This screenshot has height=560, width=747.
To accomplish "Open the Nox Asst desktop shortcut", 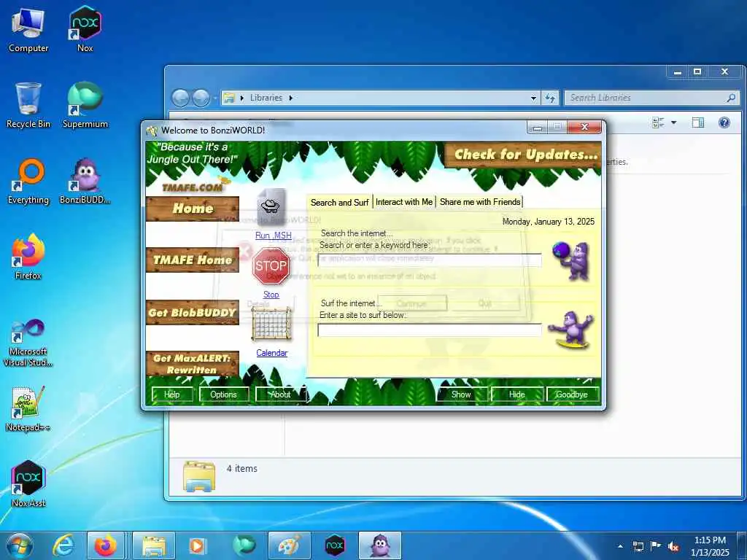I will (28, 484).
